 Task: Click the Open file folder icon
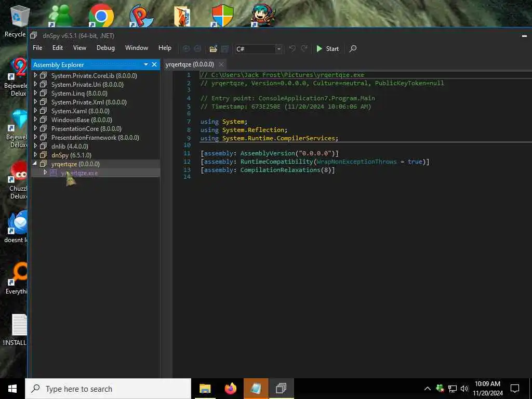pyautogui.click(x=213, y=49)
